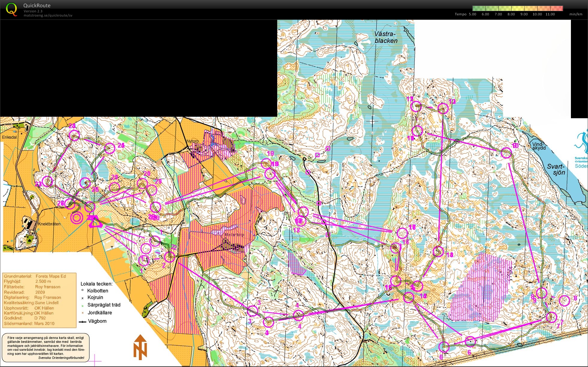
Task: Click the Svartsjön lake label
Action: point(556,169)
